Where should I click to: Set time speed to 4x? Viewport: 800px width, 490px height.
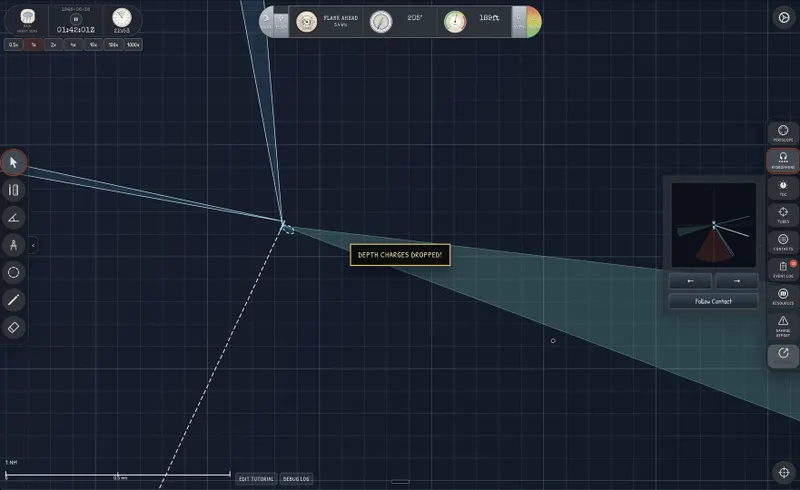73,45
